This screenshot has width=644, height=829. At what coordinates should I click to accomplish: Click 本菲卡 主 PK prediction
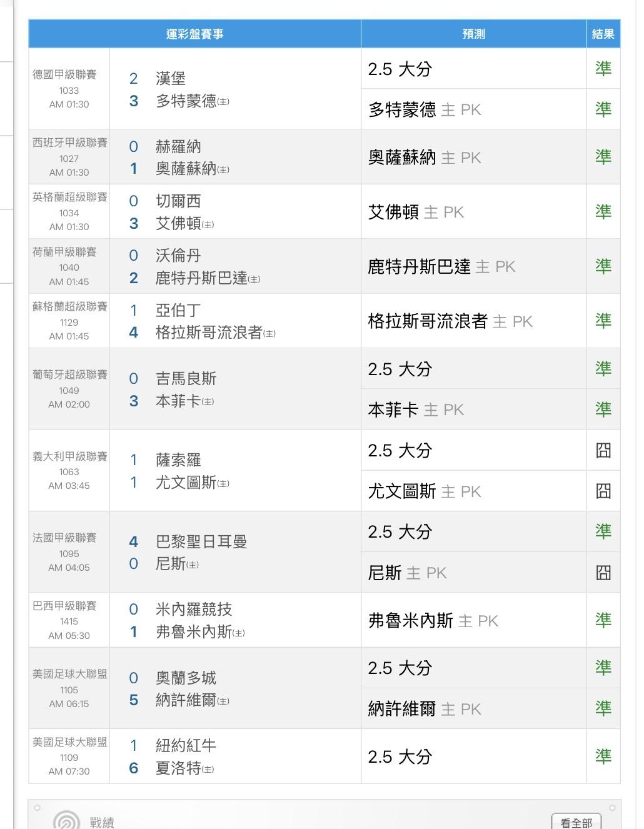(x=416, y=410)
